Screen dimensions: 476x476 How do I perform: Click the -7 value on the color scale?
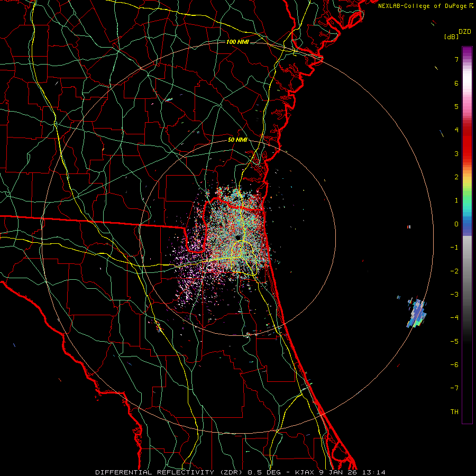click(454, 388)
